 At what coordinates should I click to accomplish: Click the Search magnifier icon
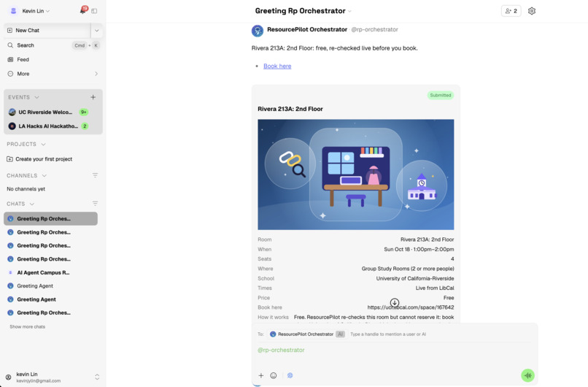click(x=10, y=45)
